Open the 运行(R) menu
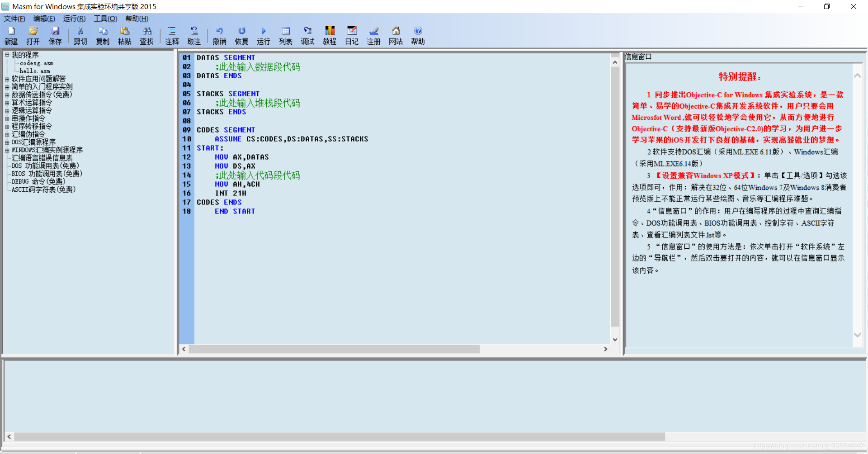Image resolution: width=868 pixels, height=454 pixels. point(74,19)
